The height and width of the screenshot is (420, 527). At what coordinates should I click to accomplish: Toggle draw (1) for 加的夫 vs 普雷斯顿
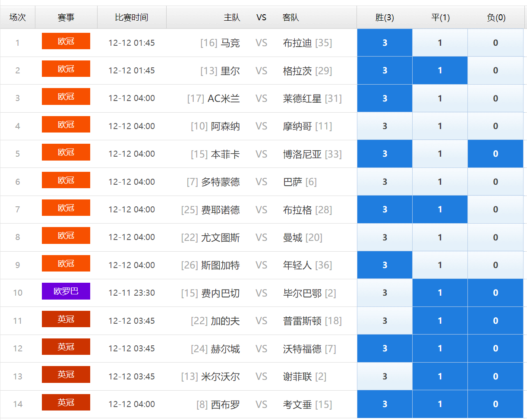click(440, 321)
